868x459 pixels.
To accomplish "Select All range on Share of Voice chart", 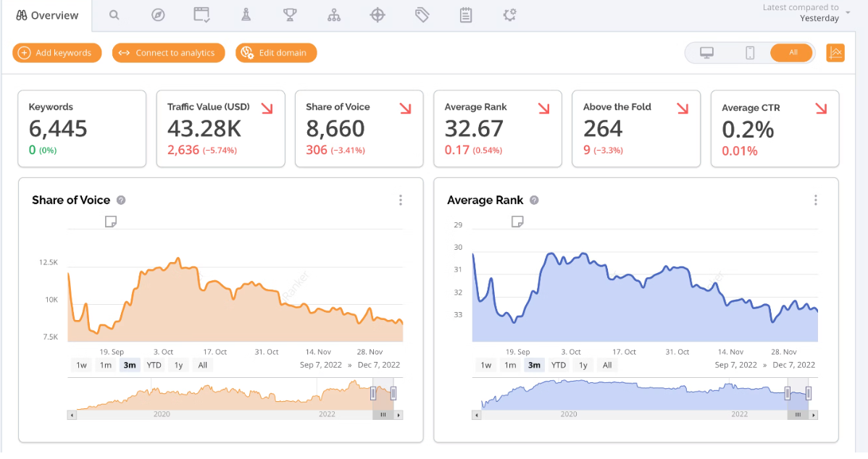I will click(203, 365).
